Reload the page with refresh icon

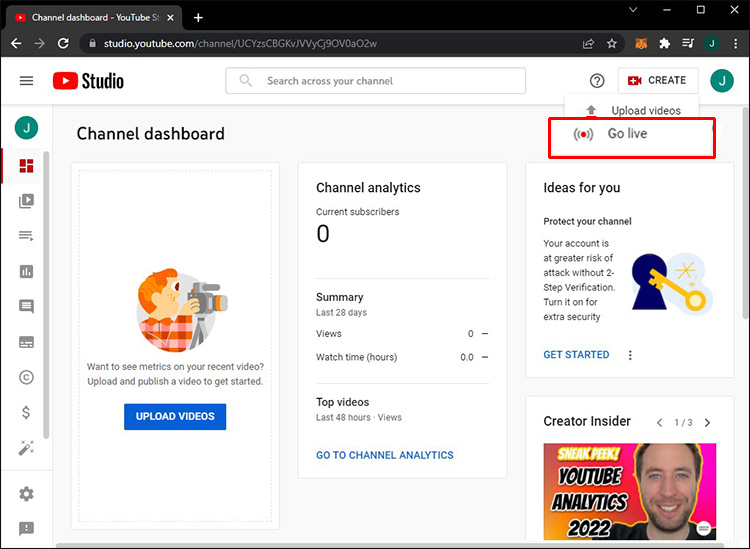63,44
